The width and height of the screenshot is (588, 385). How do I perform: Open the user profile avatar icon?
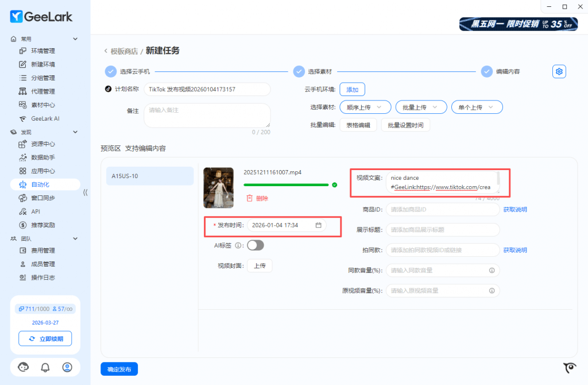[x=67, y=367]
